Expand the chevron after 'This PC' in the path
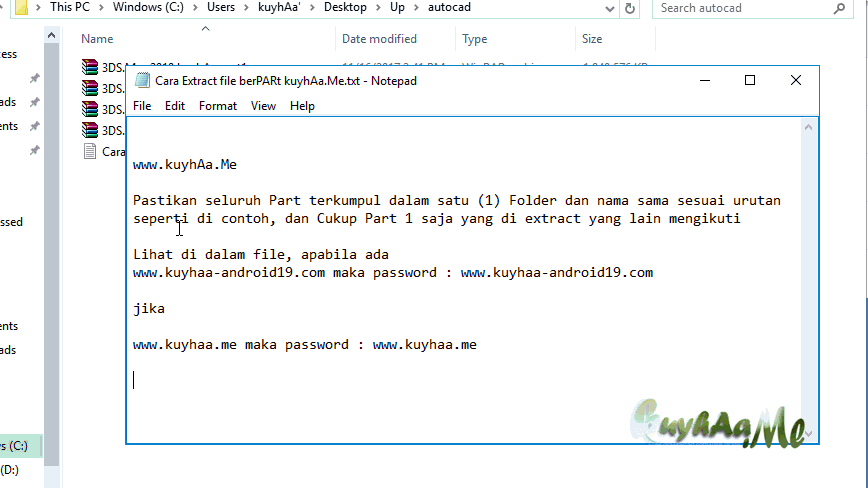The width and height of the screenshot is (868, 488). [x=102, y=8]
